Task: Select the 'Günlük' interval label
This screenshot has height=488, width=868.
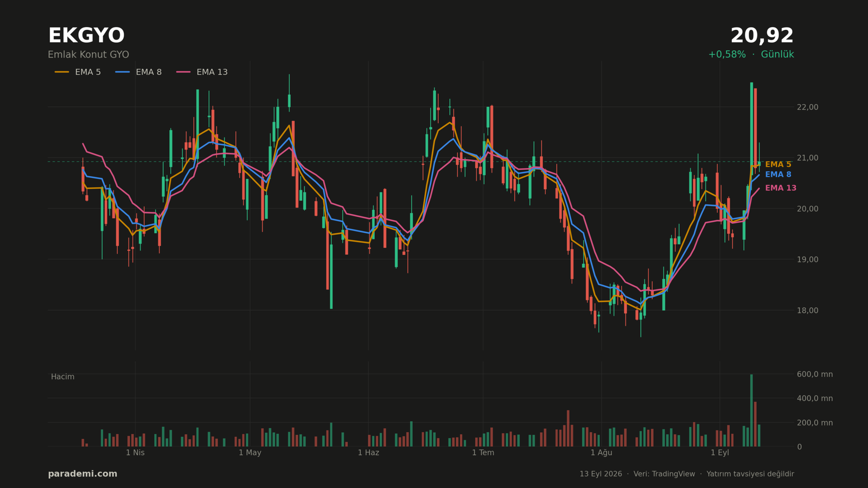Action: pos(777,55)
